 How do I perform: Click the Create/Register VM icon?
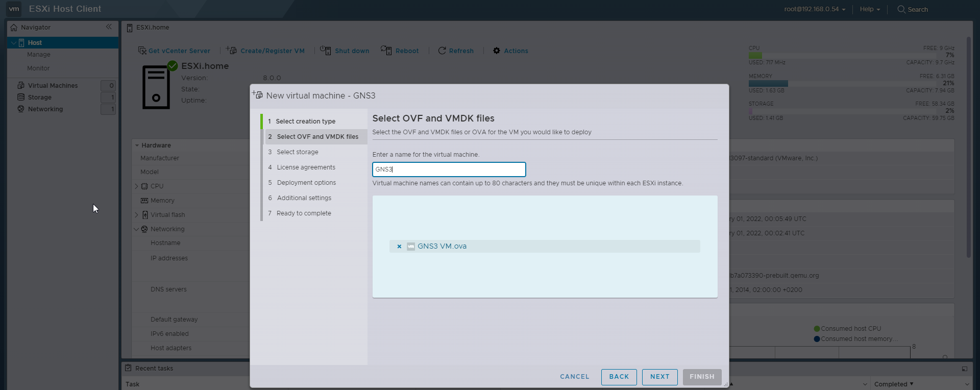(232, 51)
